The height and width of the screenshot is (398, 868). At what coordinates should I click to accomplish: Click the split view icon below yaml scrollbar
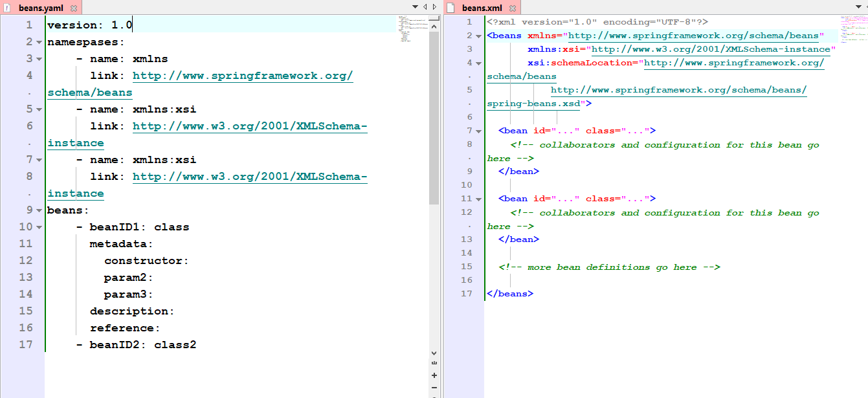pos(434,364)
